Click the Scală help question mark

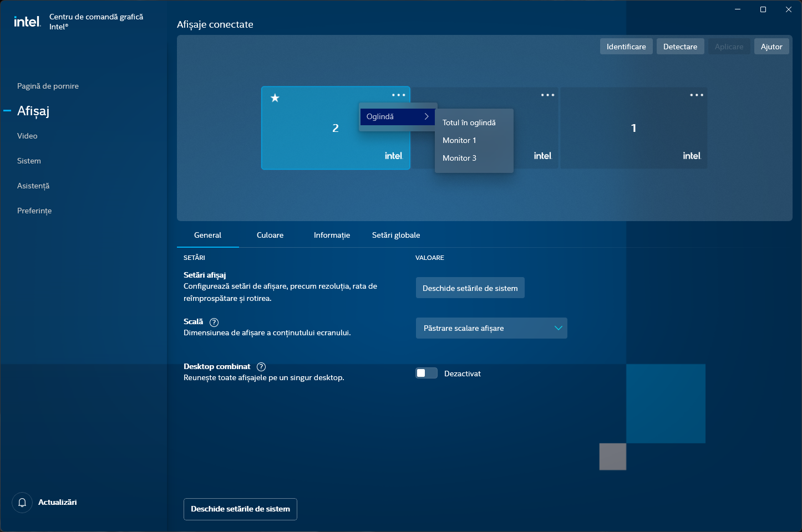[214, 322]
